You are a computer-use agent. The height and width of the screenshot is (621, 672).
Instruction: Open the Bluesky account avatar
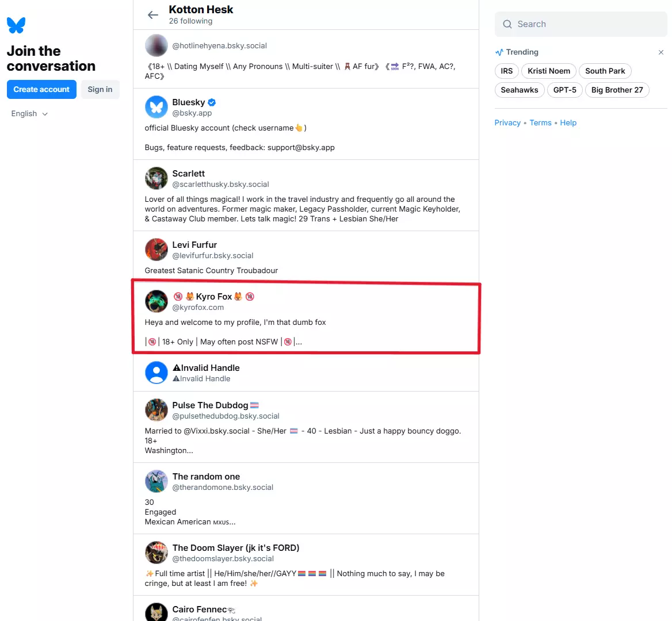point(156,106)
